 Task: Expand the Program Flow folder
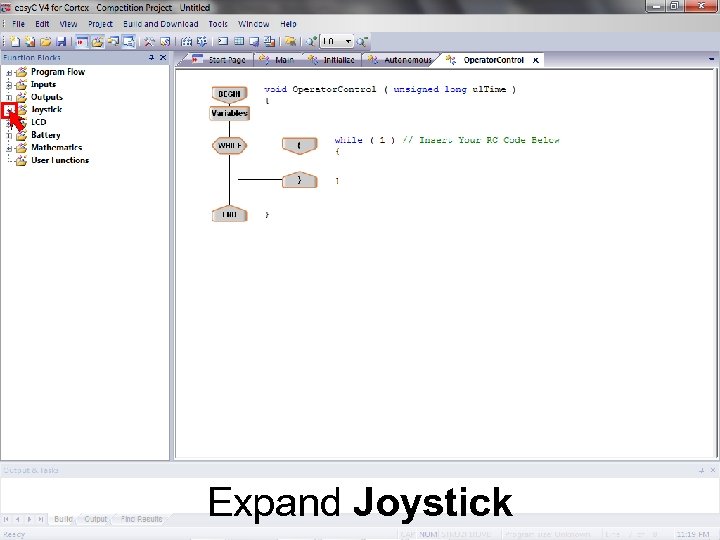pos(9,73)
